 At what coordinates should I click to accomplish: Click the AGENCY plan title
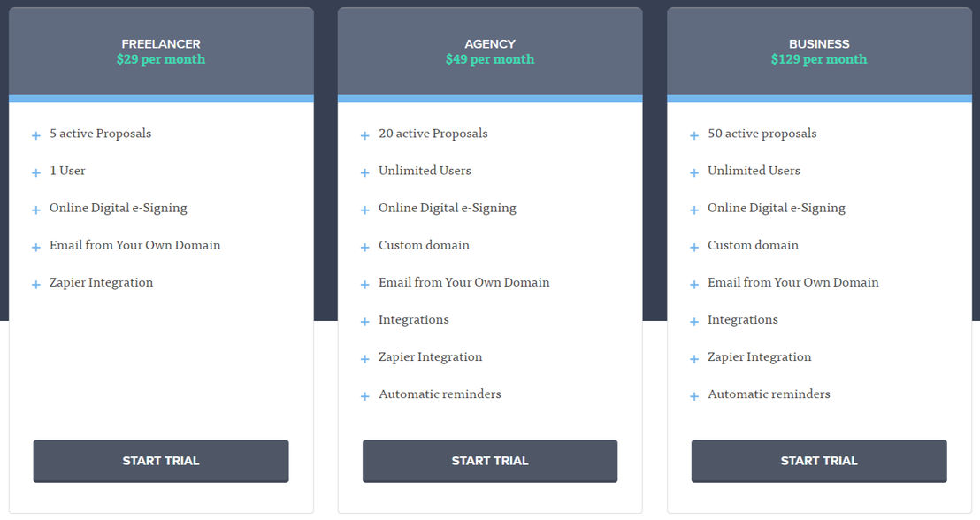[490, 43]
